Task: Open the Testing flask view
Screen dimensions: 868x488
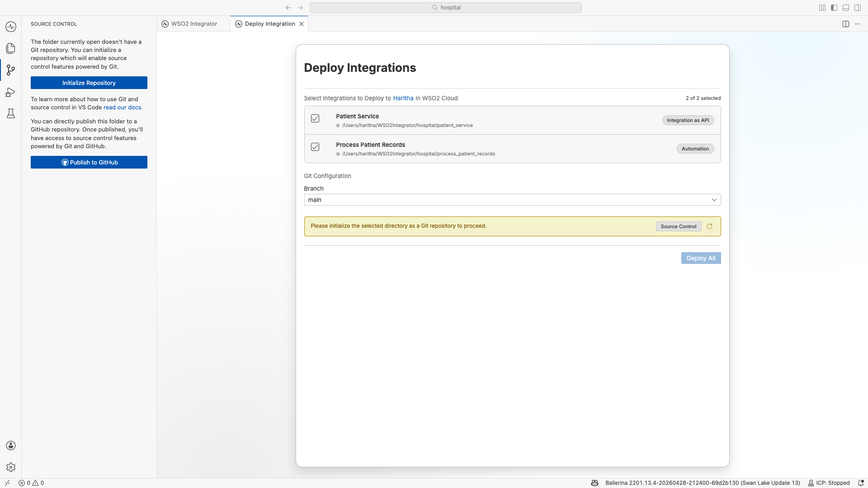Action: pos(11,113)
